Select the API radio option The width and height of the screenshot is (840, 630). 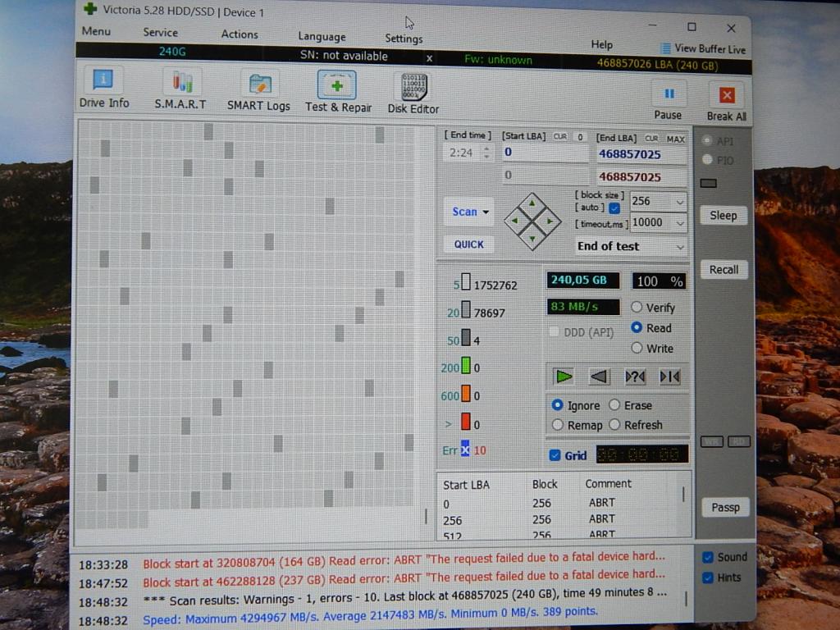(706, 140)
